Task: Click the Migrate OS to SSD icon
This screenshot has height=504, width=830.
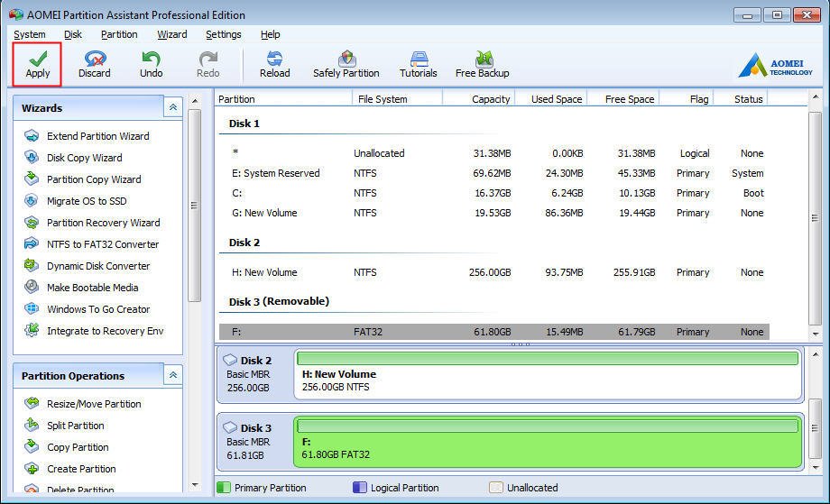Action: pos(32,201)
